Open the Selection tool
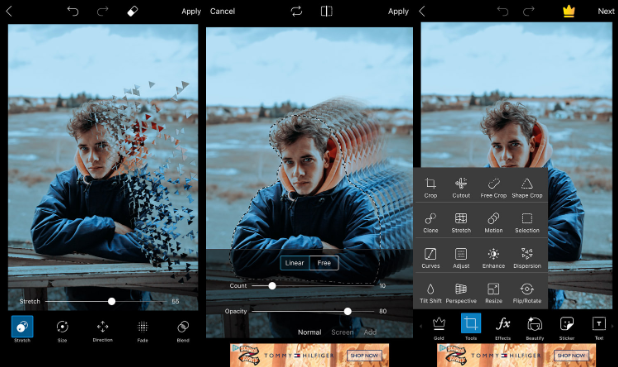618x367 pixels. pyautogui.click(x=527, y=223)
